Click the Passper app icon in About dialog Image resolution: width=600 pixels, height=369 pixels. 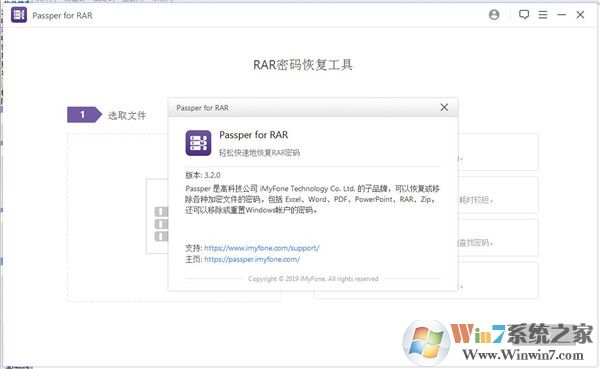pyautogui.click(x=198, y=143)
